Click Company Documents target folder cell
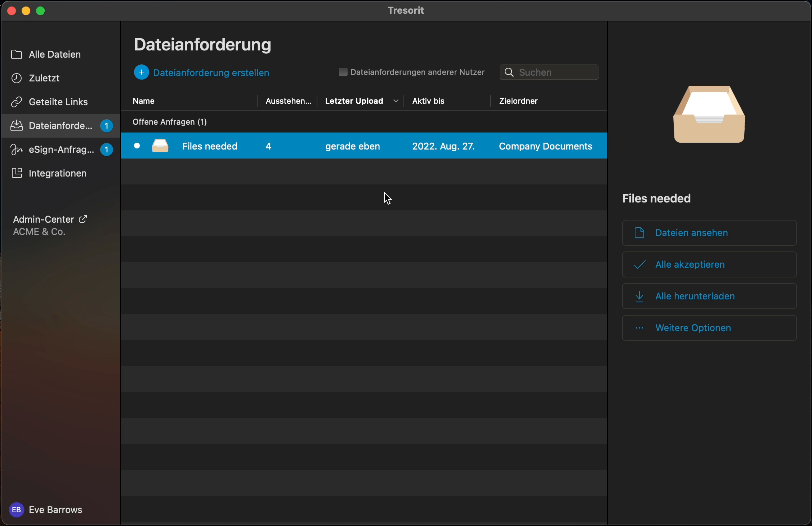812x526 pixels. click(x=545, y=146)
